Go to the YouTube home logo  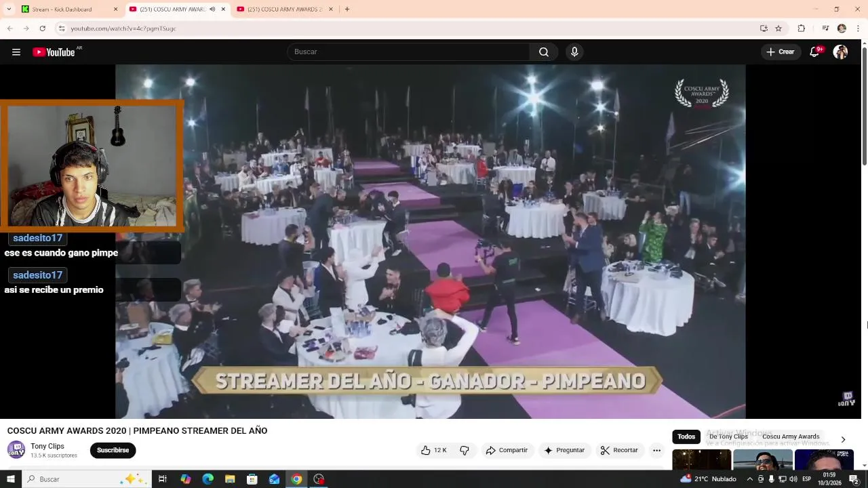tap(54, 52)
